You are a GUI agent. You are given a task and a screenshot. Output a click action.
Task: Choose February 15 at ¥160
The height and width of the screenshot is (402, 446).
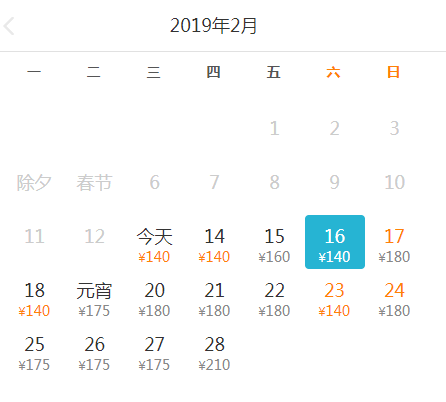(274, 242)
